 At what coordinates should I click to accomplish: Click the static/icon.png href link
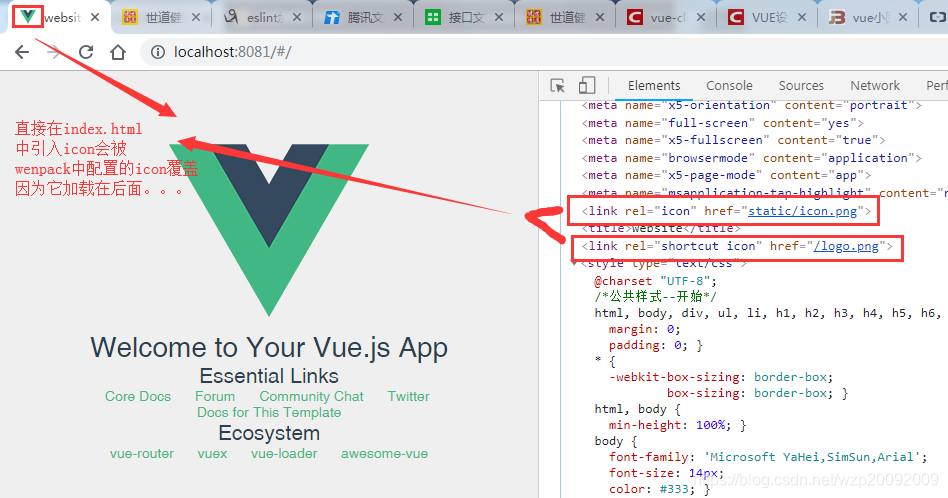click(x=802, y=211)
